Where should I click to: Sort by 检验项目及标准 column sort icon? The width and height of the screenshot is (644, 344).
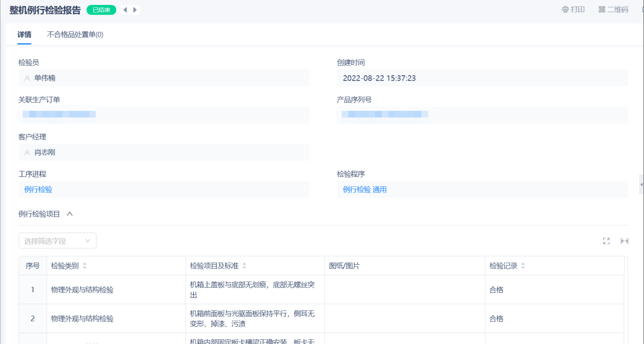pos(244,266)
